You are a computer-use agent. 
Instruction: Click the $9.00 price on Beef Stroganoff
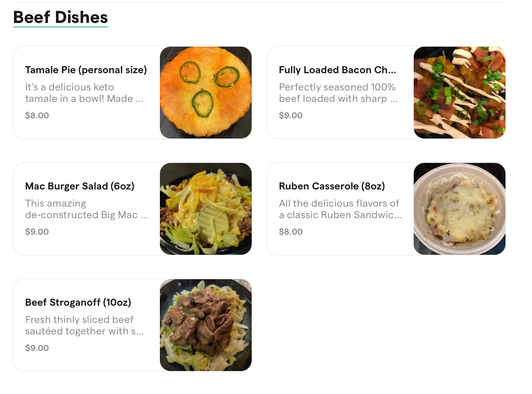(37, 348)
